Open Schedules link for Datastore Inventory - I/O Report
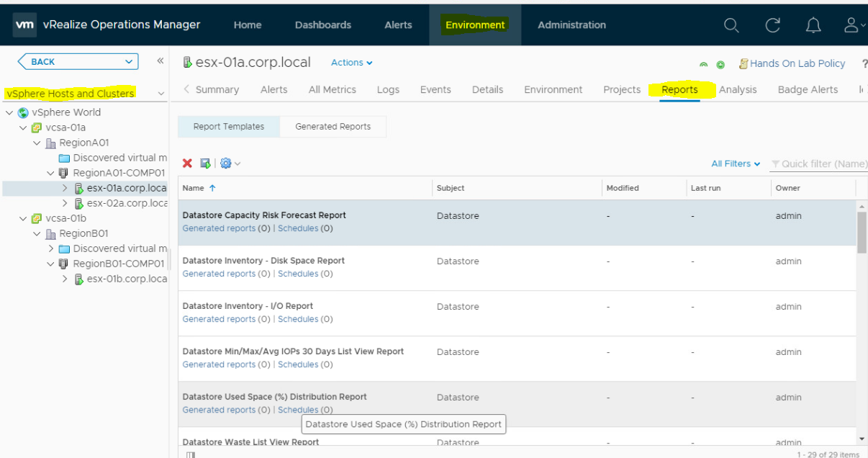Screen dimensions: 868x458 pyautogui.click(x=298, y=319)
